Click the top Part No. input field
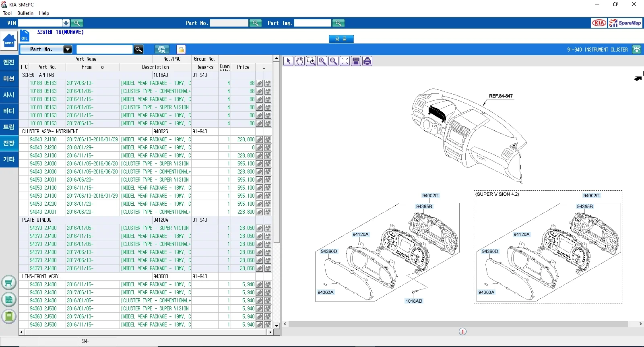Image resolution: width=644 pixels, height=347 pixels. click(229, 23)
